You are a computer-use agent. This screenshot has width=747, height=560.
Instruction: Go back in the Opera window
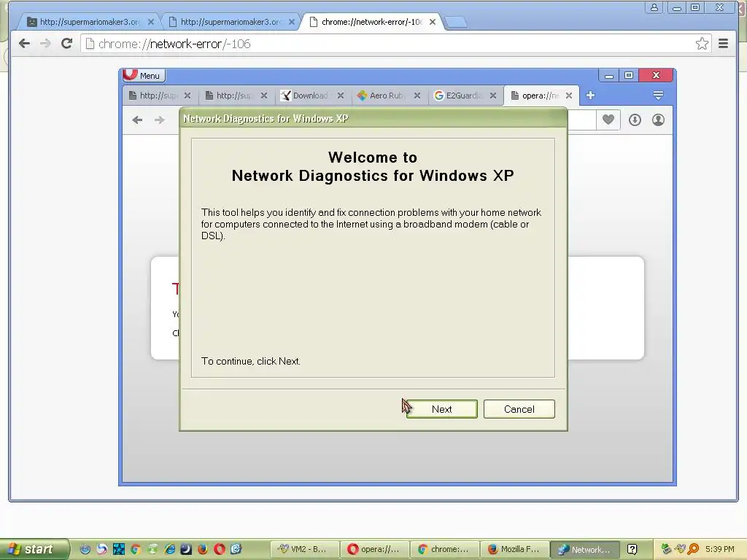pyautogui.click(x=137, y=120)
